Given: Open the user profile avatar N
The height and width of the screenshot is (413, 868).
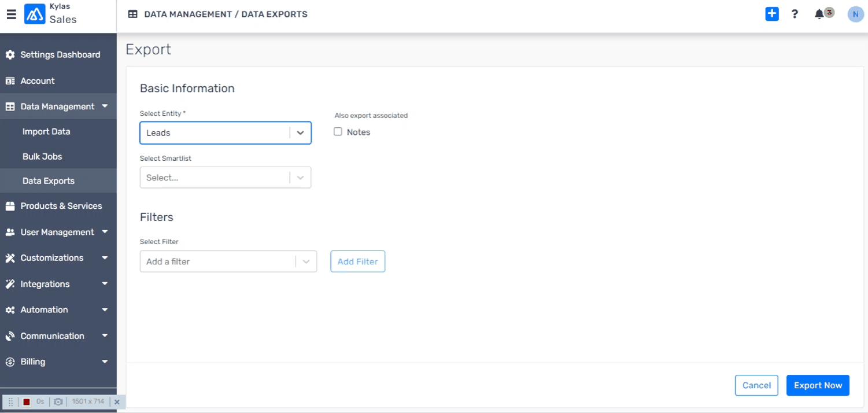Looking at the screenshot, I should pos(855,14).
